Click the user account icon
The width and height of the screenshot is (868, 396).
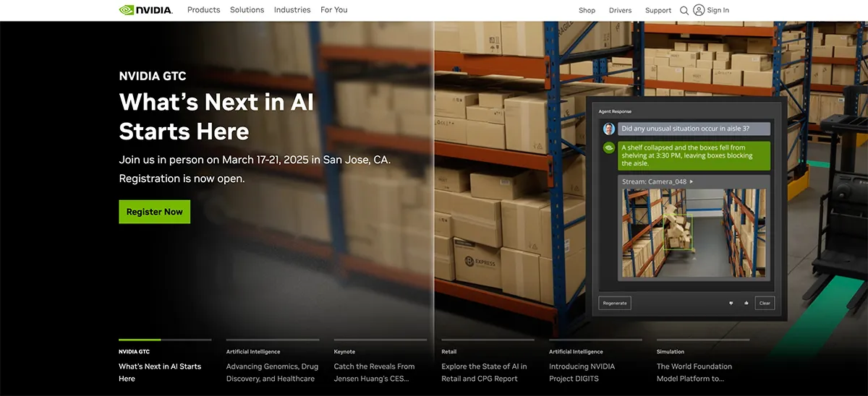699,10
